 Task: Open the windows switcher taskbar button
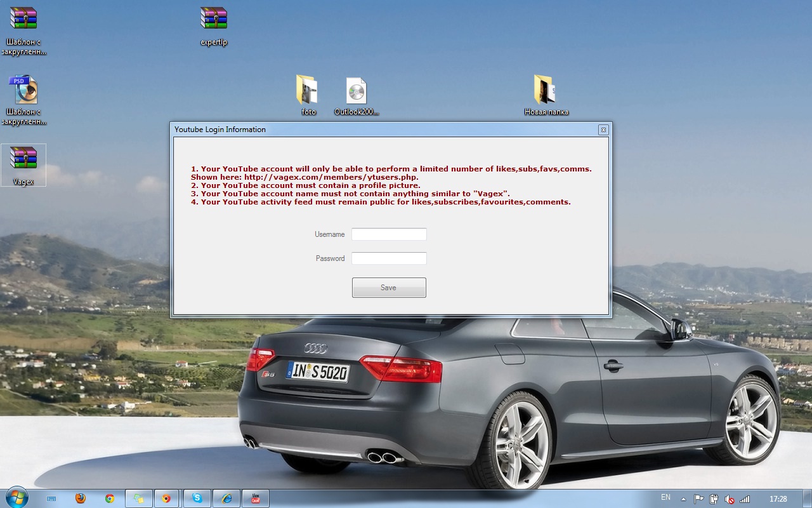click(x=139, y=498)
